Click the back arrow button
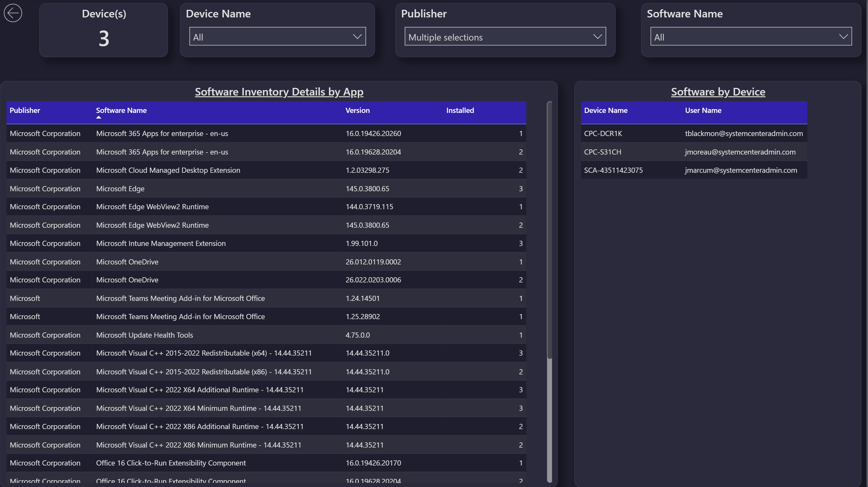Image resolution: width=868 pixels, height=487 pixels. coord(13,13)
